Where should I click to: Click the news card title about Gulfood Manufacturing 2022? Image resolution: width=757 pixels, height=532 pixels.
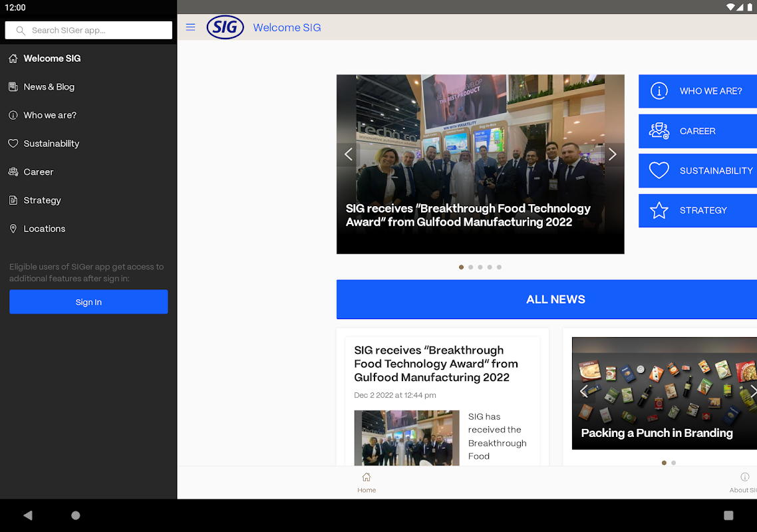tap(436, 364)
